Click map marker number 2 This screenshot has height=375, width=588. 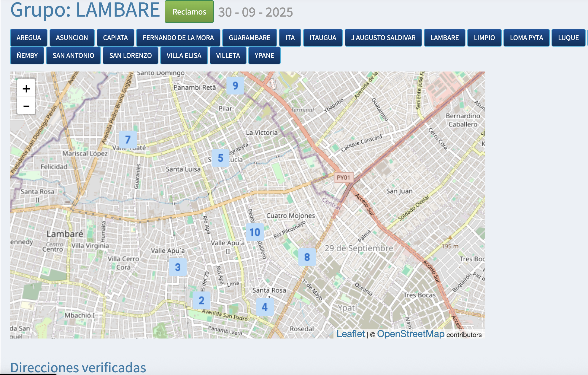pos(201,301)
